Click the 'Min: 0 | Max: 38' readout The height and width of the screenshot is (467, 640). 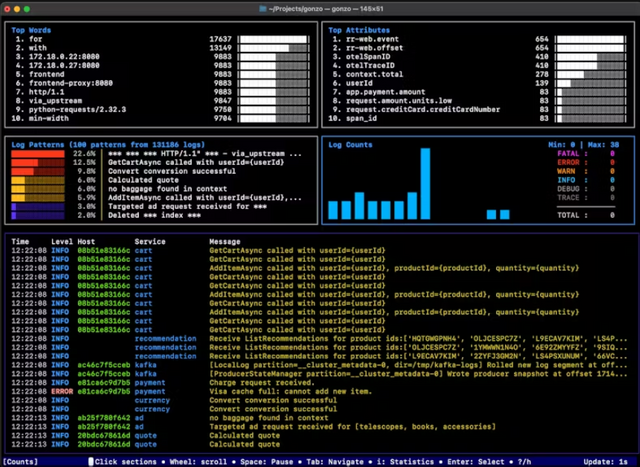pos(584,145)
